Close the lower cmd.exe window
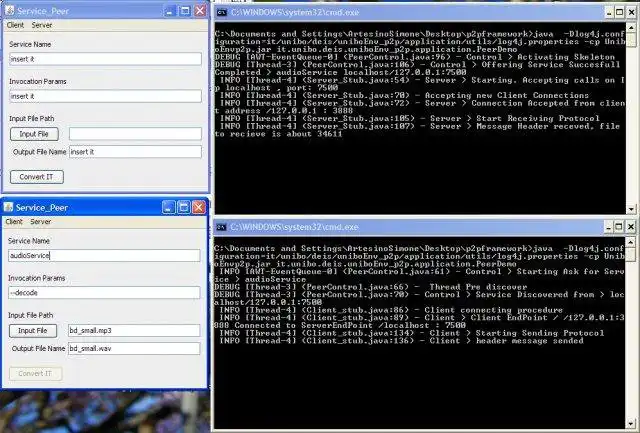Image resolution: width=640 pixels, height=433 pixels. 631,227
